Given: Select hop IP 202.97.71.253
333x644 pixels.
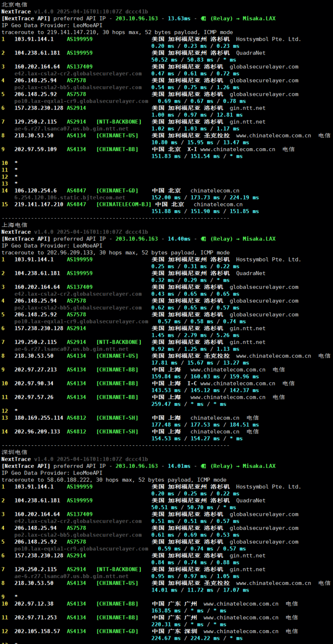Looking at the screenshot, I should click(35, 617).
